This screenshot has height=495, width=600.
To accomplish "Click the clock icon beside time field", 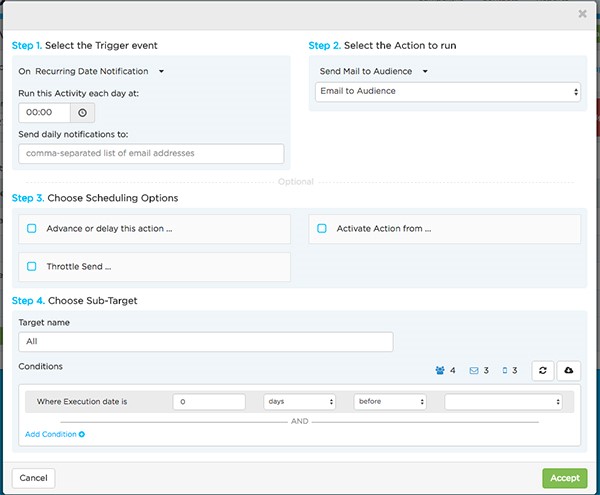I will (x=82, y=112).
